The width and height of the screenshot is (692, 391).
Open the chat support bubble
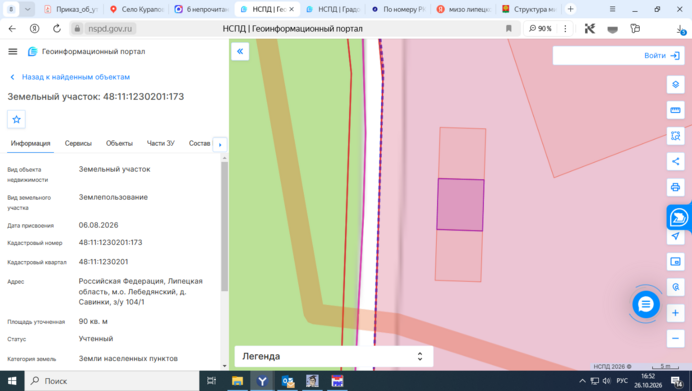tap(646, 304)
